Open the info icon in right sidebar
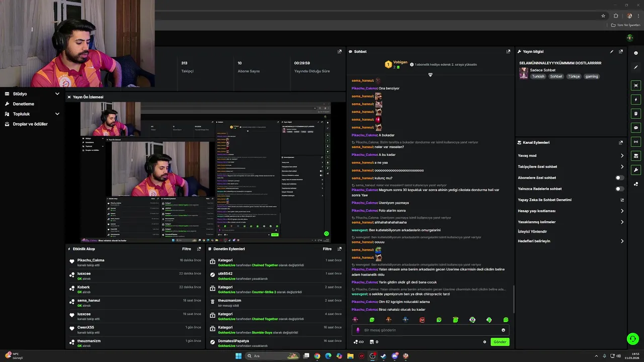Screen dimensions: 644x362 [636, 53]
